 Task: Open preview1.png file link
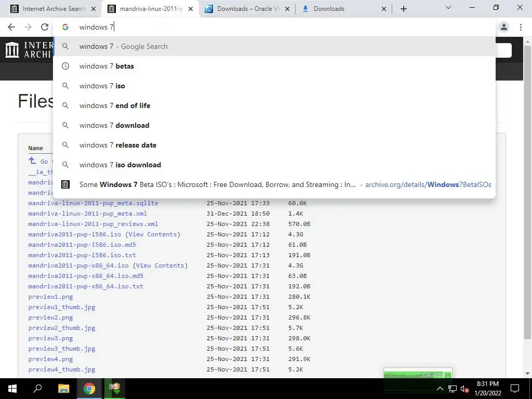pyautogui.click(x=50, y=297)
